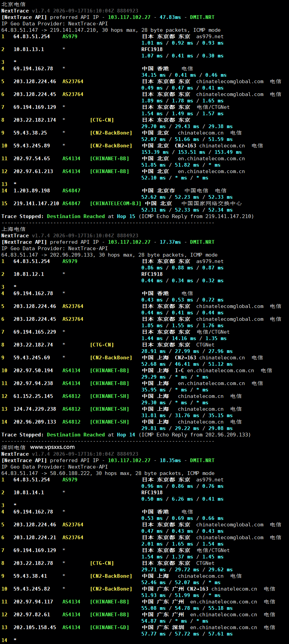Click destination IP 58.60.188.222
The height and width of the screenshot is (644, 289).
[70, 473]
